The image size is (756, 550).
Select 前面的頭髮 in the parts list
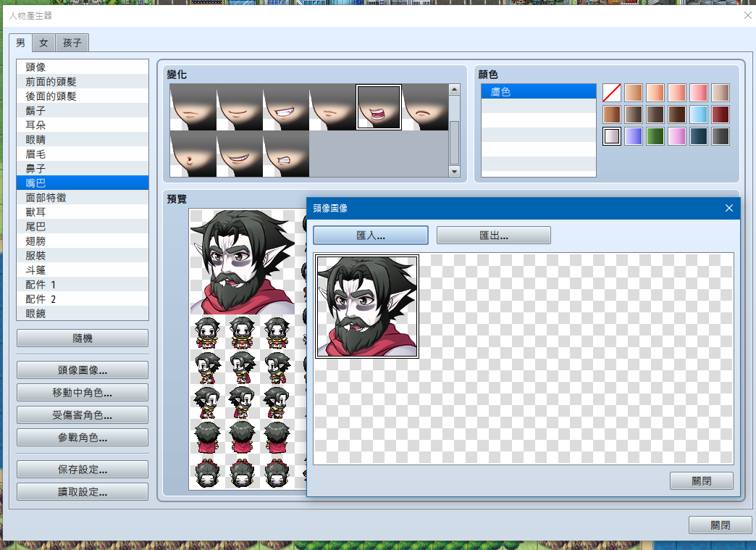tap(83, 82)
